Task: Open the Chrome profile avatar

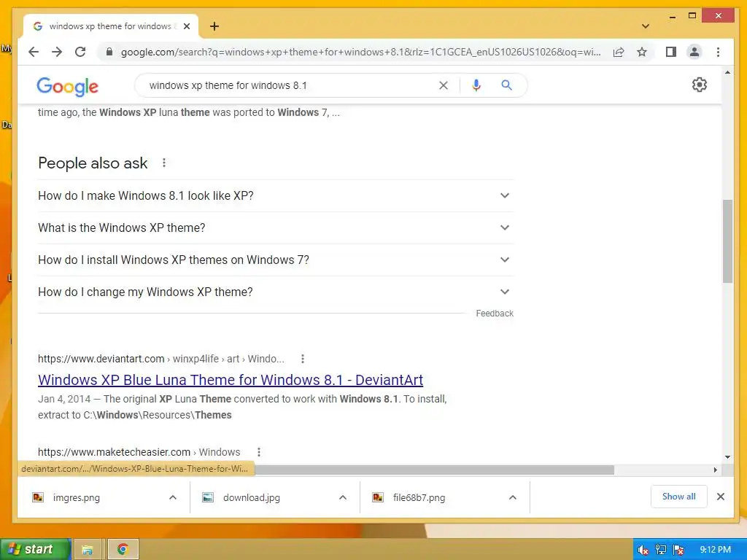Action: (x=694, y=52)
